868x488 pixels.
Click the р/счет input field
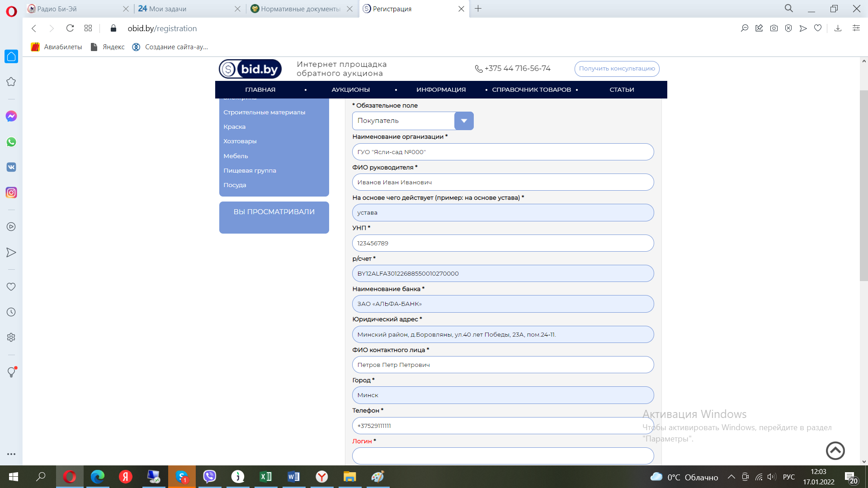coord(503,273)
